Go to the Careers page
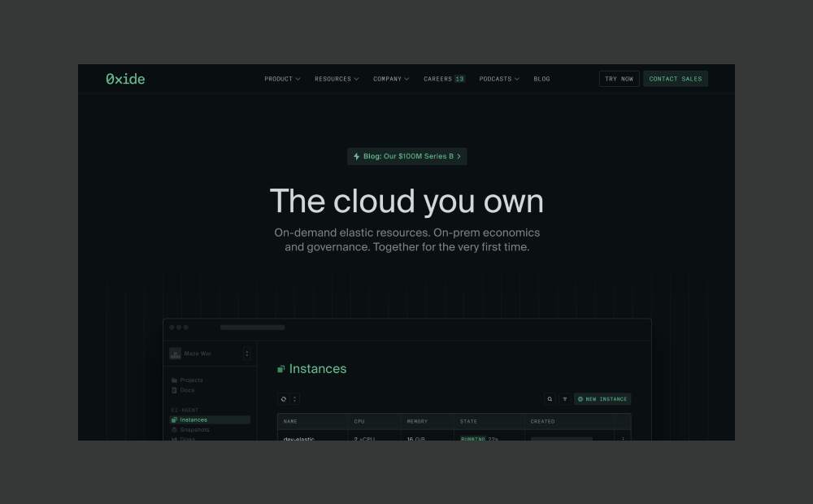The height and width of the screenshot is (504, 813). point(437,79)
